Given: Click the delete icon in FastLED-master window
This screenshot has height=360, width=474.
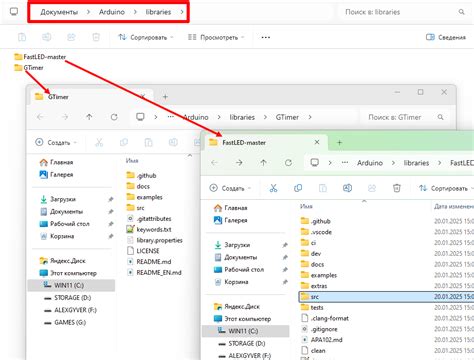Looking at the screenshot, I should 397,188.
